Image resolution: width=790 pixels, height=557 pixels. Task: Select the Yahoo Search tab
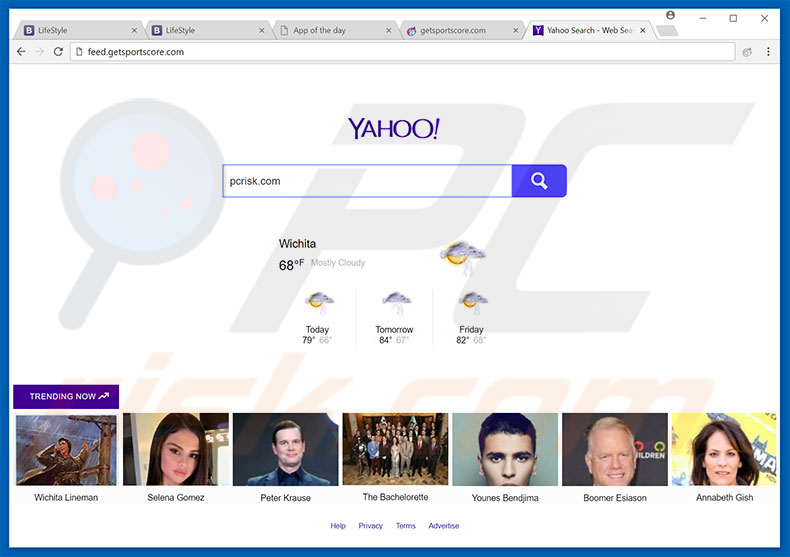(589, 30)
